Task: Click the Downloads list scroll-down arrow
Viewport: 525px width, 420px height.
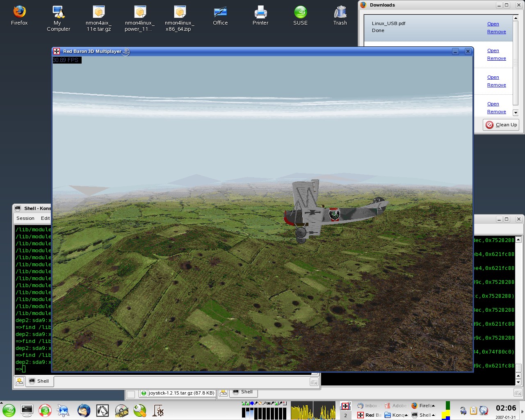Action: [516, 112]
